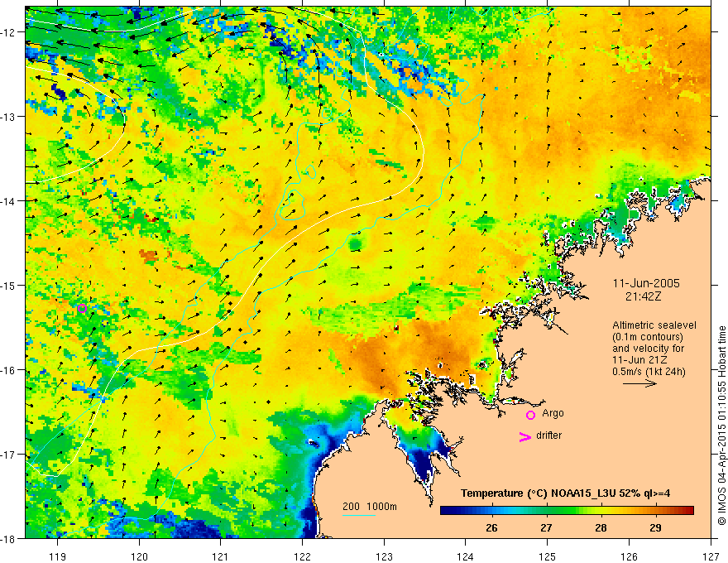Click the latitude axis label -14

(x=8, y=201)
